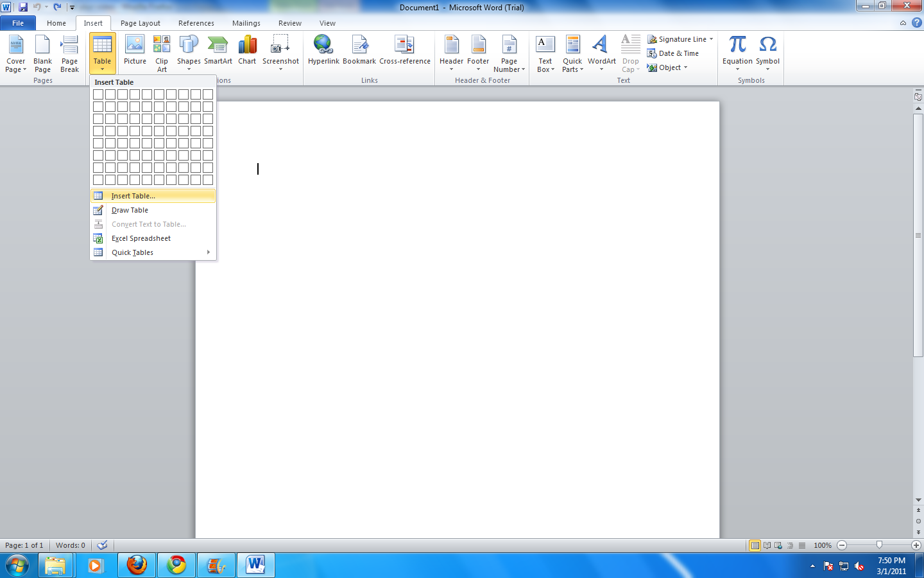The width and height of the screenshot is (924, 578).
Task: Click the Date & Time button
Action: click(673, 53)
